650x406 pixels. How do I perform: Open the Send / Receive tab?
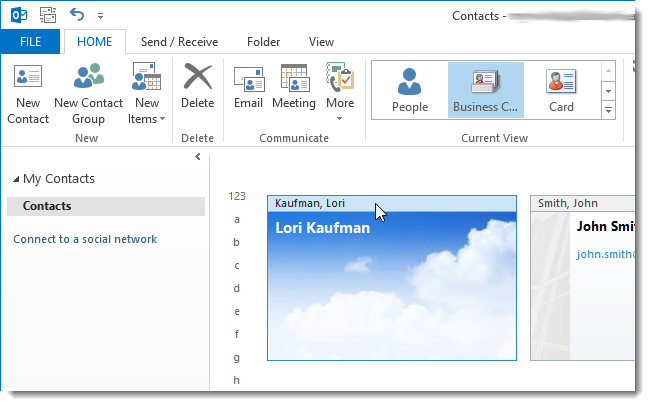pyautogui.click(x=179, y=41)
